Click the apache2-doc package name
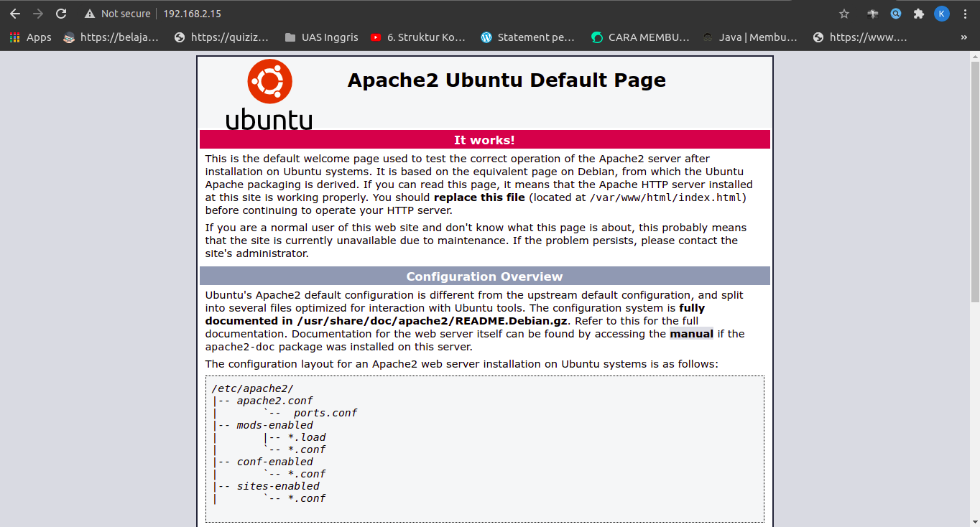Screen dimensions: 980x527 241,347
